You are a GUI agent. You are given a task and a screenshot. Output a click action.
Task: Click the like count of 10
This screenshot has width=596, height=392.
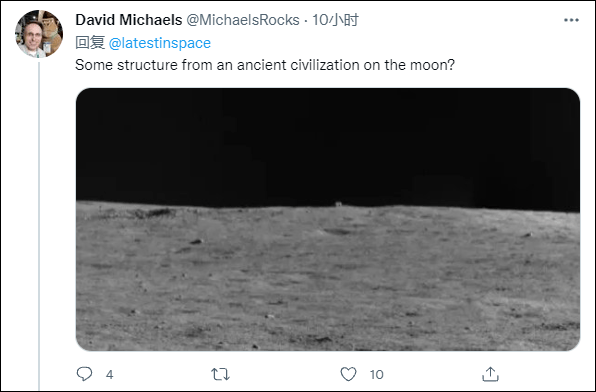[376, 375]
